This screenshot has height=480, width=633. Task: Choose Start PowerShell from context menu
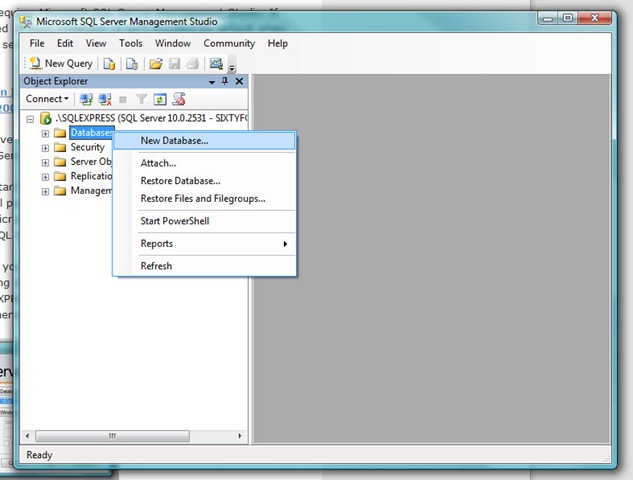pos(204,221)
